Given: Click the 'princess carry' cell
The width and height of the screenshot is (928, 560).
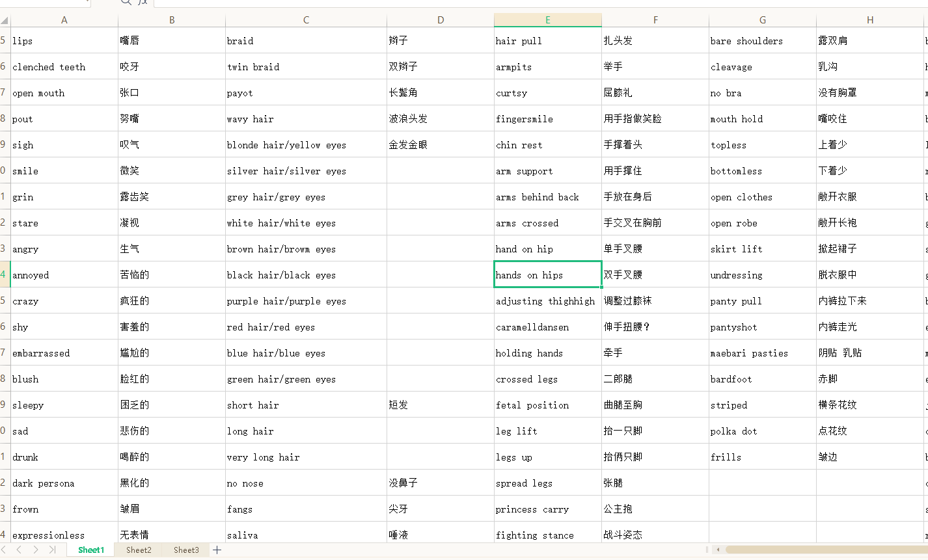Looking at the screenshot, I should [547, 509].
